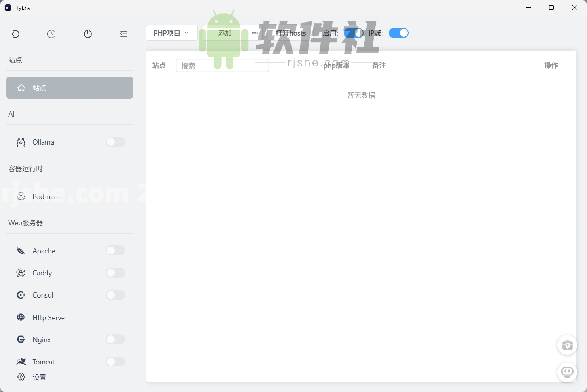Select the Apache feather icon
This screenshot has width=587, height=392.
click(21, 251)
